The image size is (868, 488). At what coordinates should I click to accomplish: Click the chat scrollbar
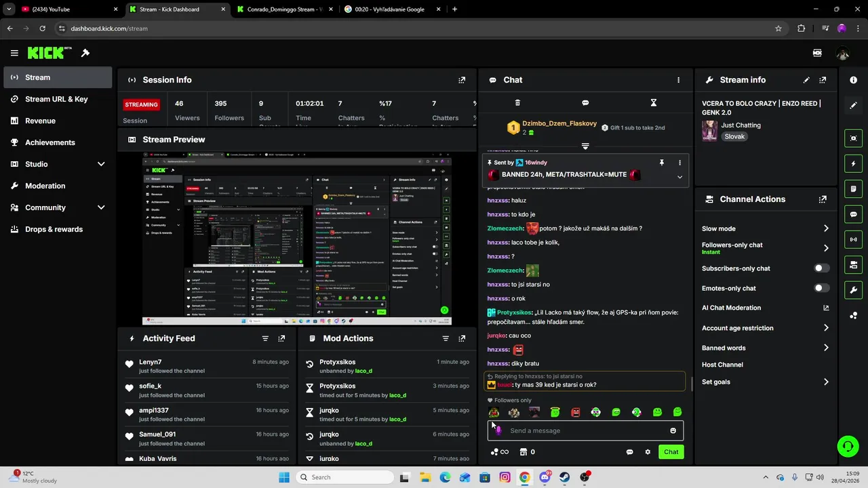click(692, 384)
